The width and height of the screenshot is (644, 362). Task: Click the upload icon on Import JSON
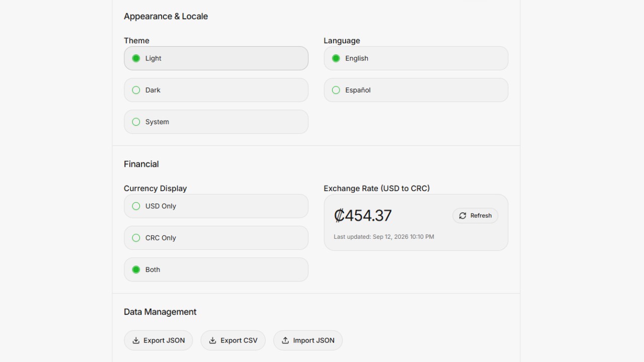[285, 340]
